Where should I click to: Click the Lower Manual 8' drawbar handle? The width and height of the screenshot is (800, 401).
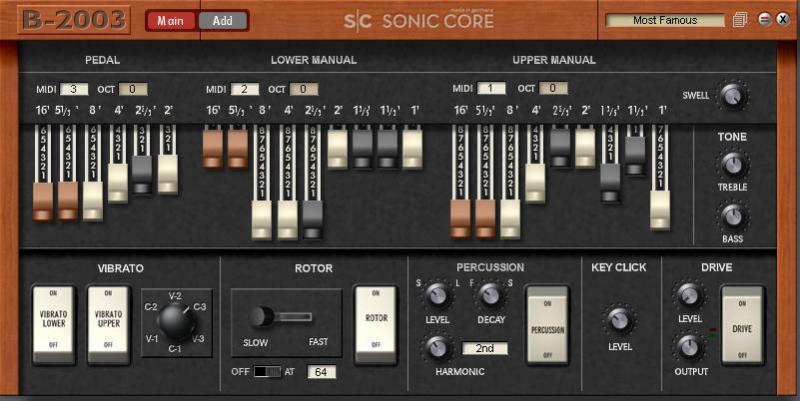click(262, 220)
